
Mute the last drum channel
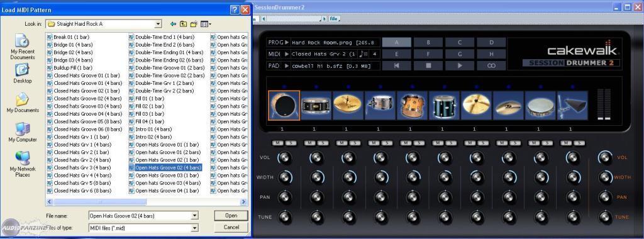coord(567,143)
